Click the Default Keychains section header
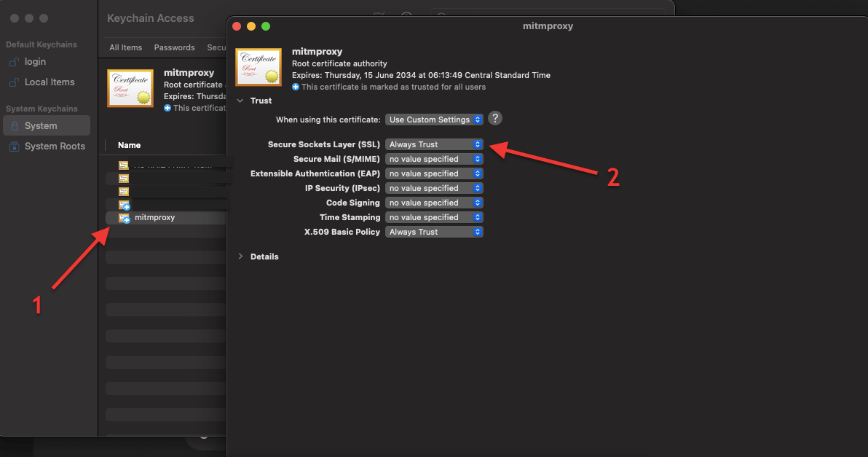The image size is (868, 457). pos(42,44)
